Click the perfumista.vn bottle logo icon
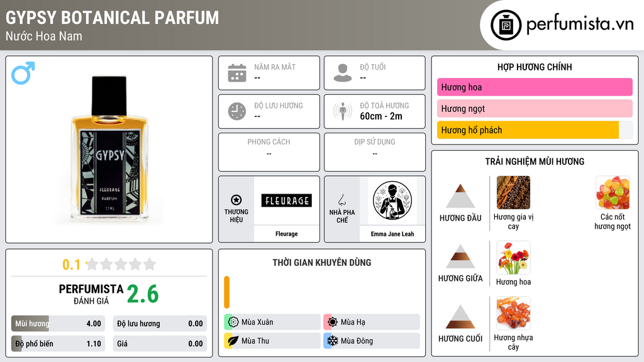 point(506,25)
